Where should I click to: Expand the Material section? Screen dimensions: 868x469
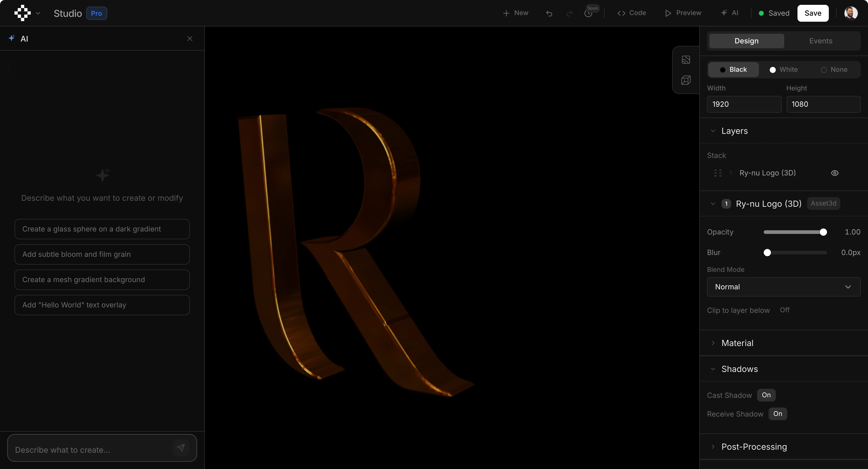click(737, 343)
